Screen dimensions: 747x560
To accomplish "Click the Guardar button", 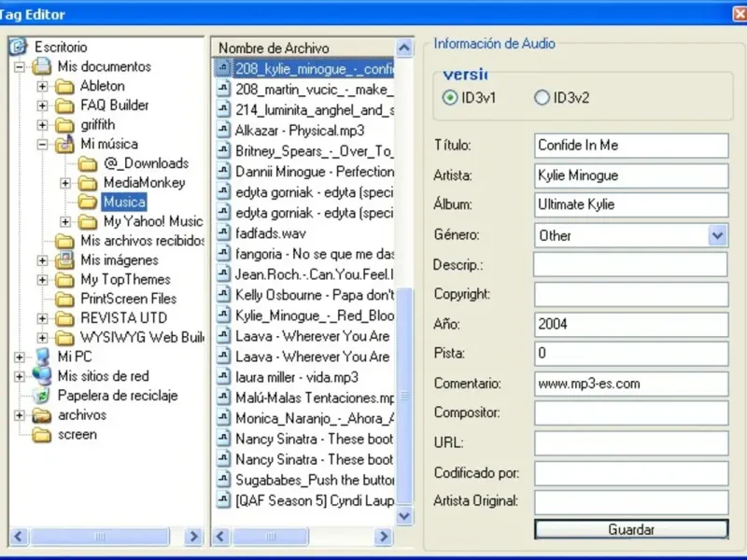I will click(631, 529).
